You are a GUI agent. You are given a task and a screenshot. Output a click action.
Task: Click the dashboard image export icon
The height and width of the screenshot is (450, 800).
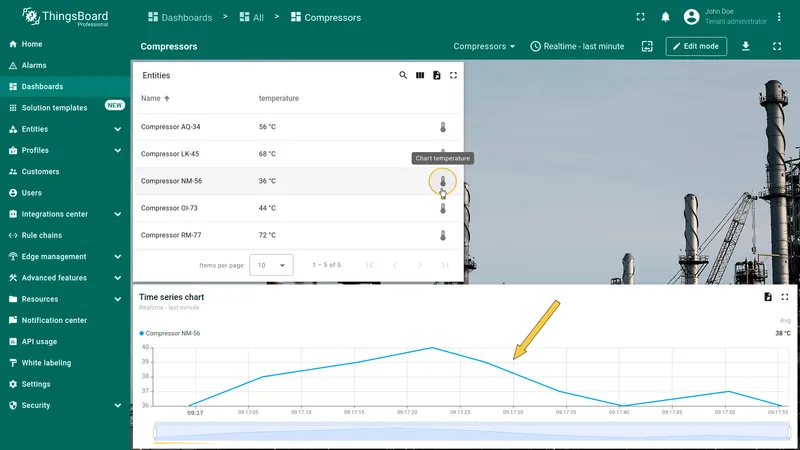(x=647, y=46)
